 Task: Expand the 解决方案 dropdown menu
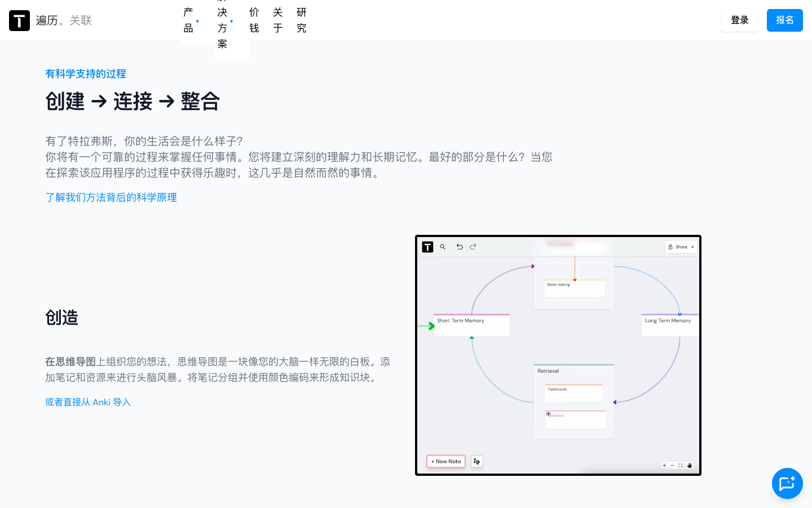(x=225, y=23)
